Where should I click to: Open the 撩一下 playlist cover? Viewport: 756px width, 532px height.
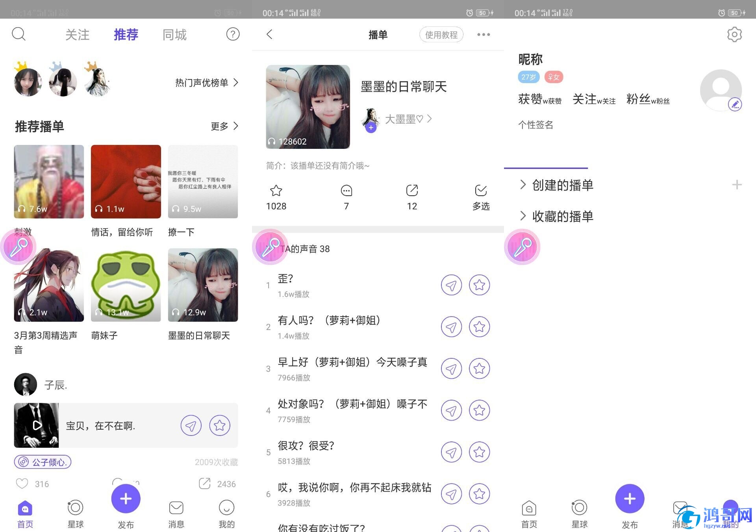(203, 182)
